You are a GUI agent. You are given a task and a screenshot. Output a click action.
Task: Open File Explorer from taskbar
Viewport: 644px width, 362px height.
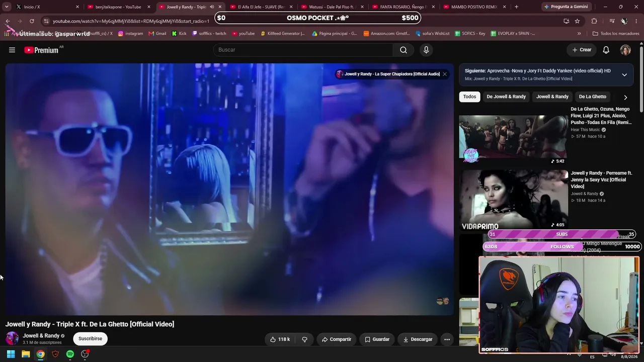26,354
